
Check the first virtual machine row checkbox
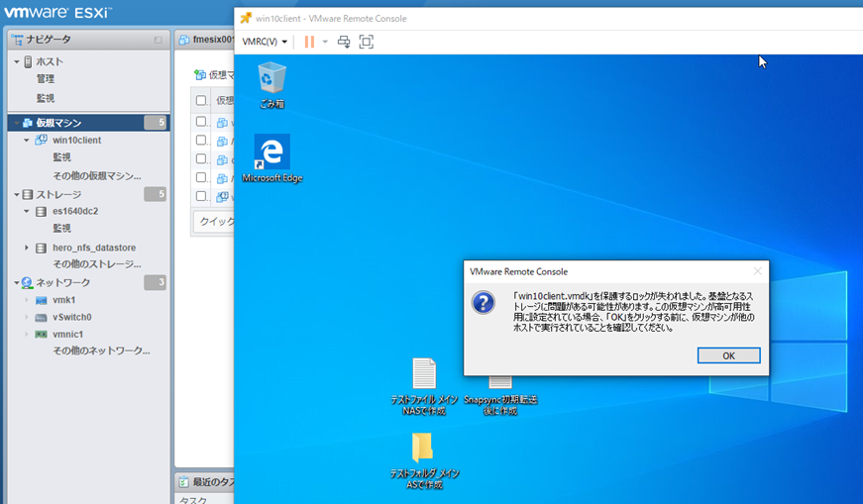201,122
